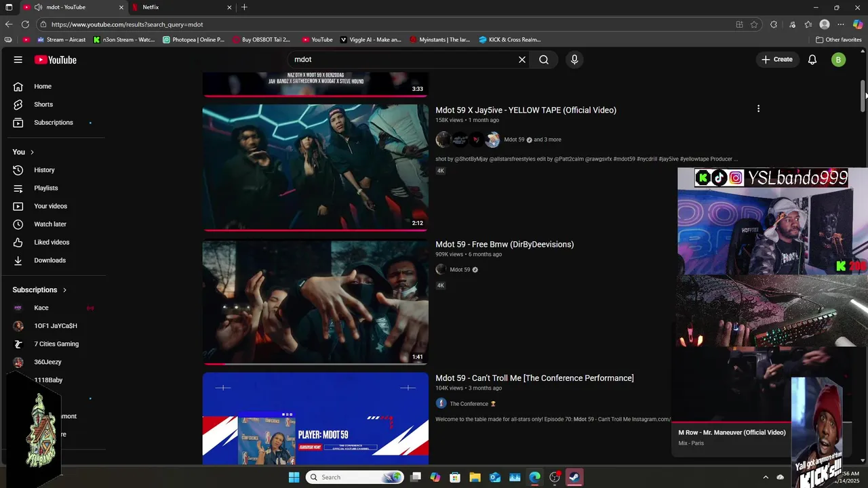The image size is (868, 488).
Task: Go to the YouTube logo home
Action: 56,60
